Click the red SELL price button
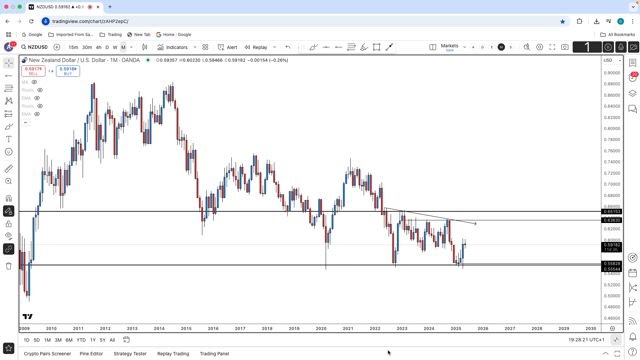 [33, 71]
